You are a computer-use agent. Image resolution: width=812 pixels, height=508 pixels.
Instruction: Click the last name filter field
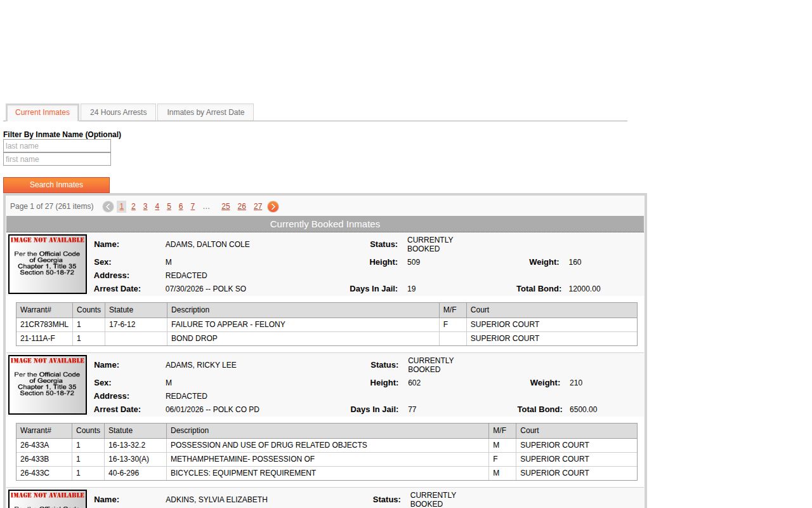click(x=57, y=146)
